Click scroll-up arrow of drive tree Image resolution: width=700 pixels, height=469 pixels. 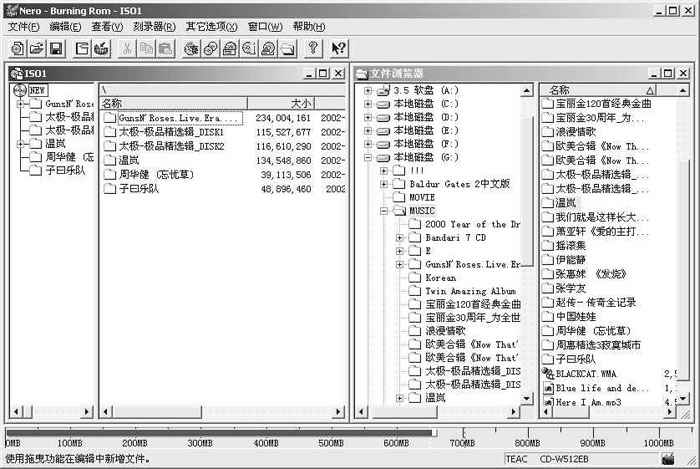pyautogui.click(x=527, y=91)
